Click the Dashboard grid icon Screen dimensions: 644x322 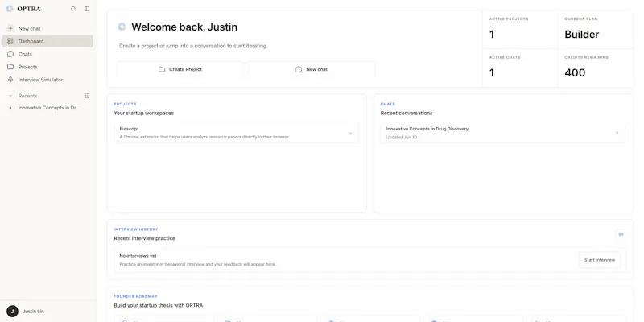click(10, 41)
